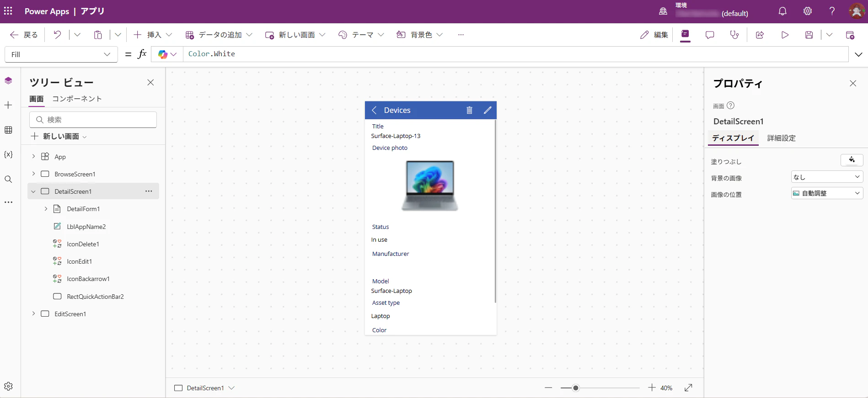Select the 詳細設定 tab
This screenshot has width=868, height=398.
782,138
